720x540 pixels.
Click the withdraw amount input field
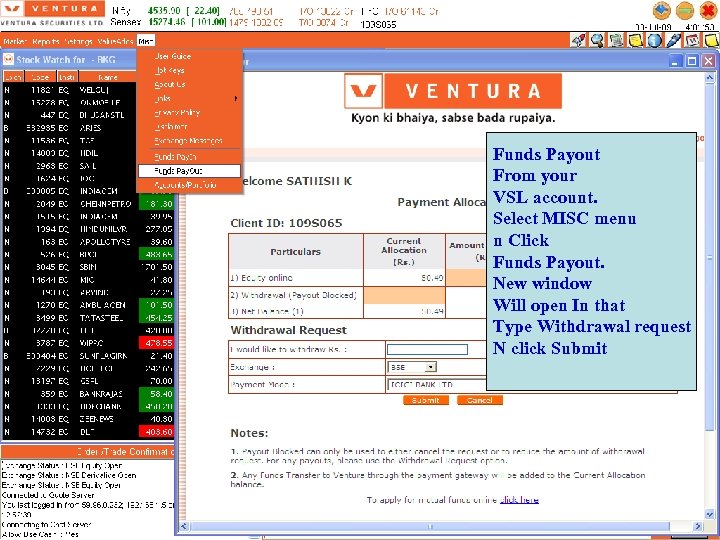click(x=427, y=349)
